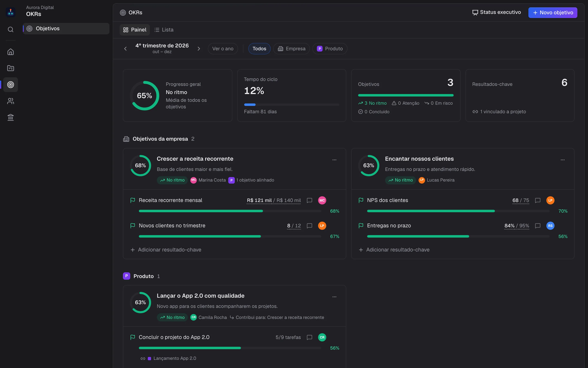Click the CR avatar on Concluir o projeto row
Screen dimensions: 588x368
click(322, 337)
